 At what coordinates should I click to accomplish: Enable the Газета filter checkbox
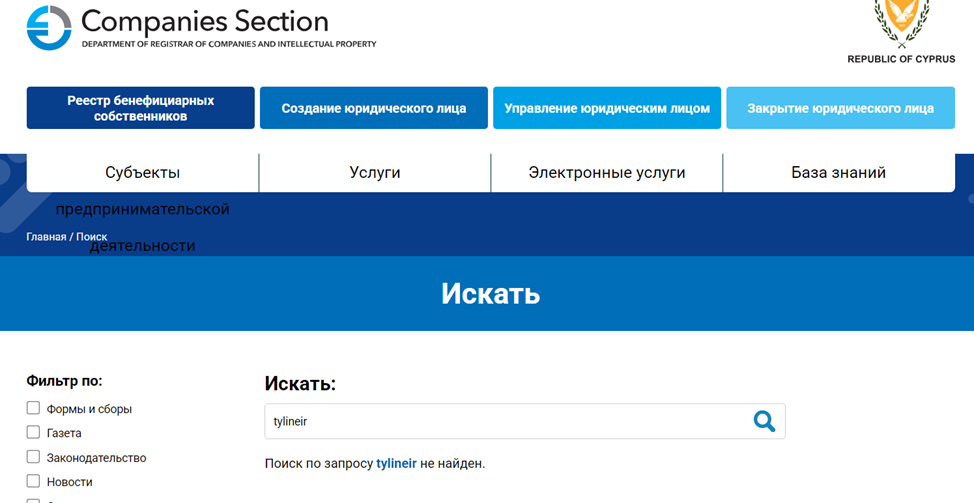click(x=33, y=433)
